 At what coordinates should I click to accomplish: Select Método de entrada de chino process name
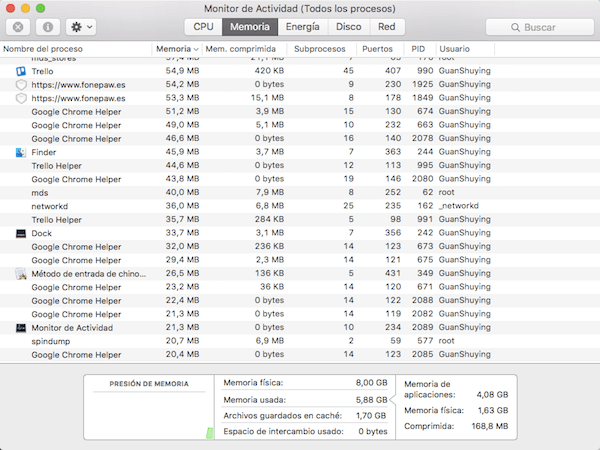(88, 274)
